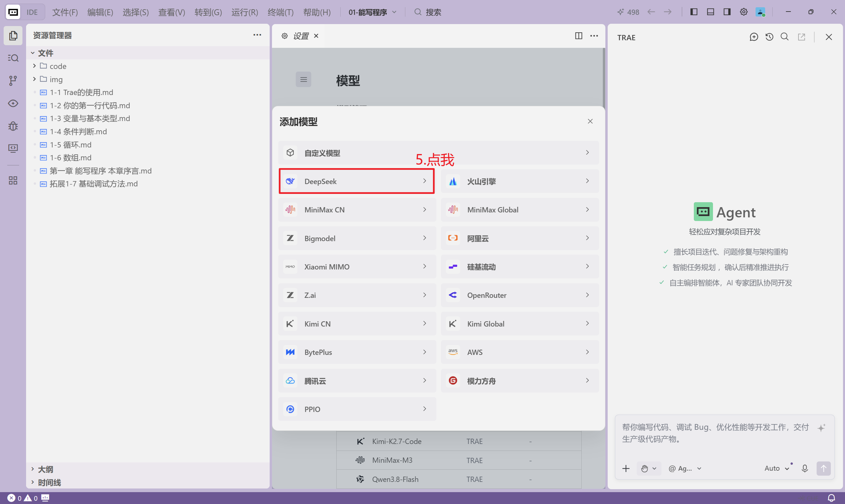Choose 硅基流动 provider
This screenshot has height=504, width=845.
520,267
